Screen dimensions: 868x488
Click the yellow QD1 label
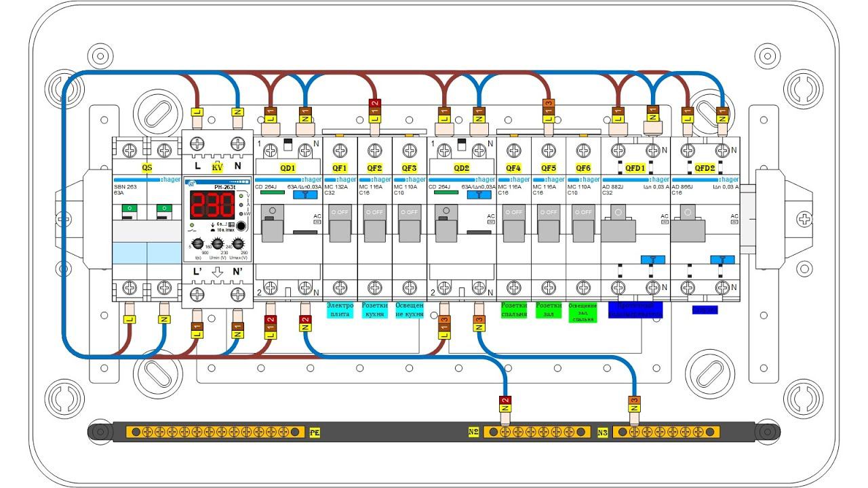click(x=288, y=168)
